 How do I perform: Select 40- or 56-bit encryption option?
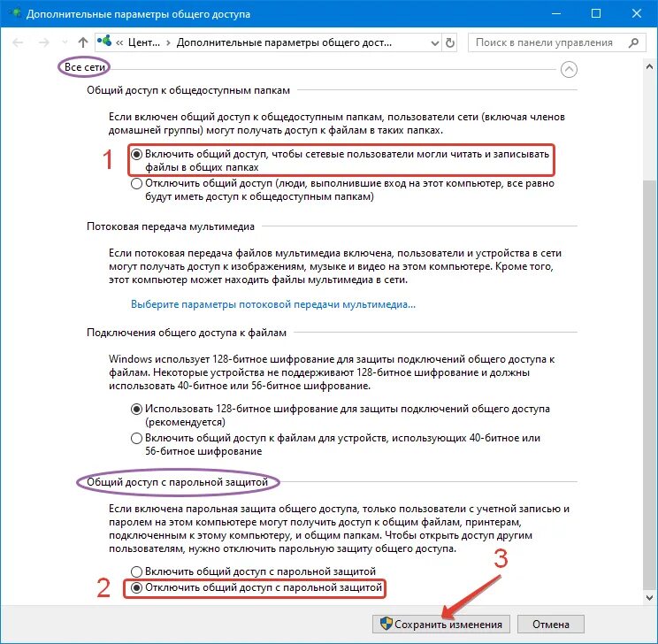click(136, 438)
